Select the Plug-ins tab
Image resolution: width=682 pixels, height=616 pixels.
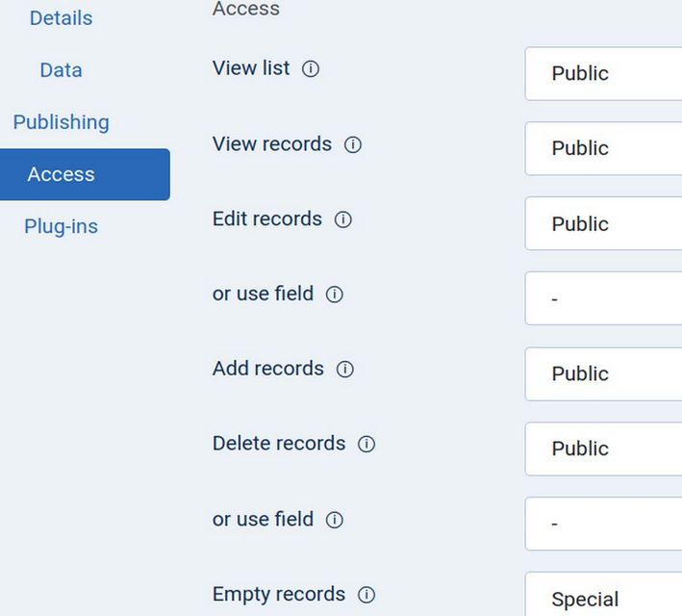pos(61,226)
